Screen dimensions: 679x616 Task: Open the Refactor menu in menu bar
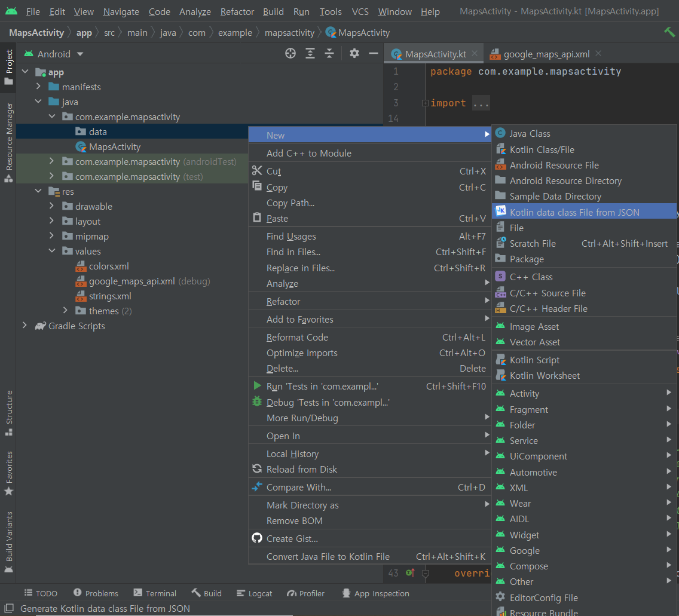237,12
